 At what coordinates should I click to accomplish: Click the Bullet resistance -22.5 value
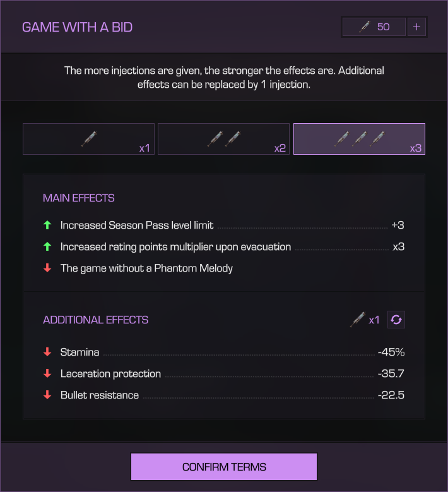(x=391, y=395)
